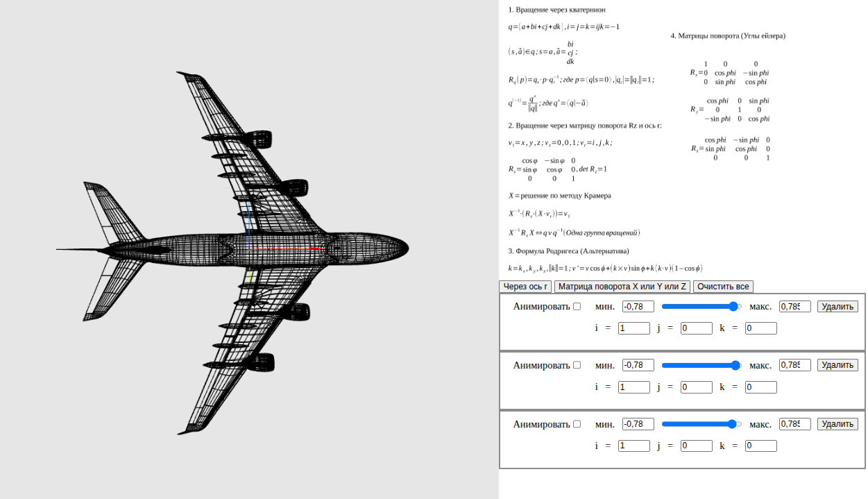Click the 'Очистить все' button
The width and height of the screenshot is (868, 499).
[723, 287]
